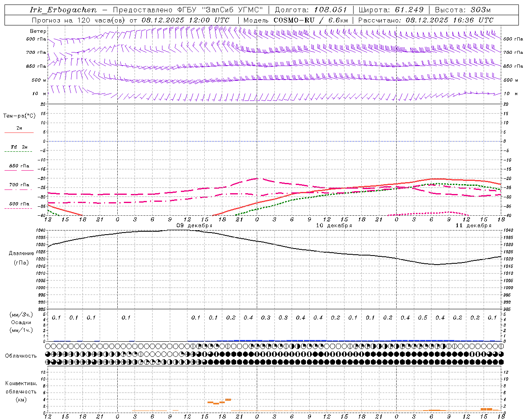Image resolution: width=525 pixels, height=420 pixels.
Task: Click the "(мм/1ч.)" precipitation unit label
Action: (x=21, y=330)
